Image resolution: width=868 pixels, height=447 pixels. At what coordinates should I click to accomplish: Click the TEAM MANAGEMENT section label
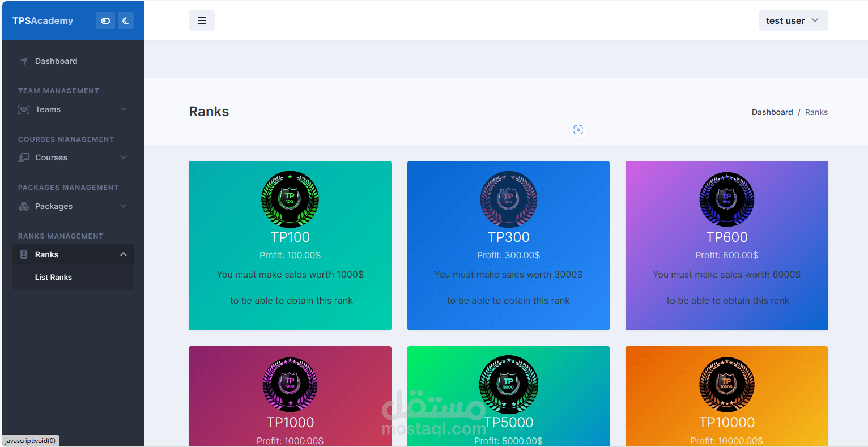pyautogui.click(x=58, y=91)
